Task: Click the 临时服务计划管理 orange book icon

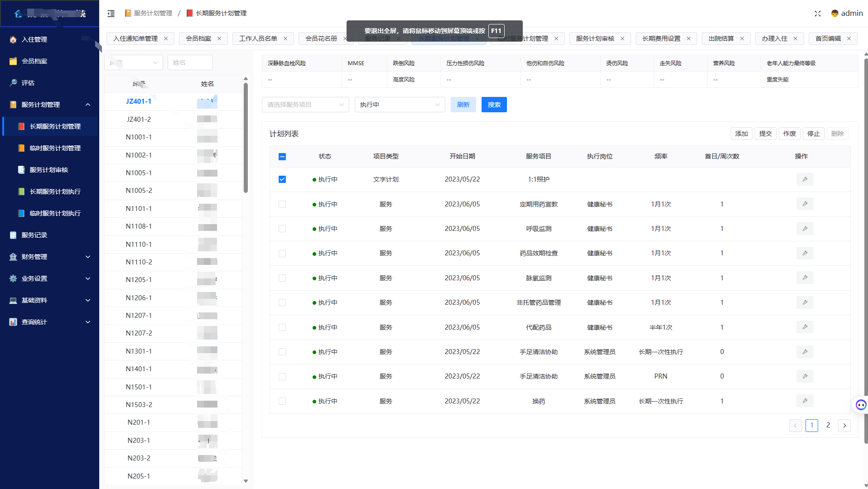Action: click(21, 148)
